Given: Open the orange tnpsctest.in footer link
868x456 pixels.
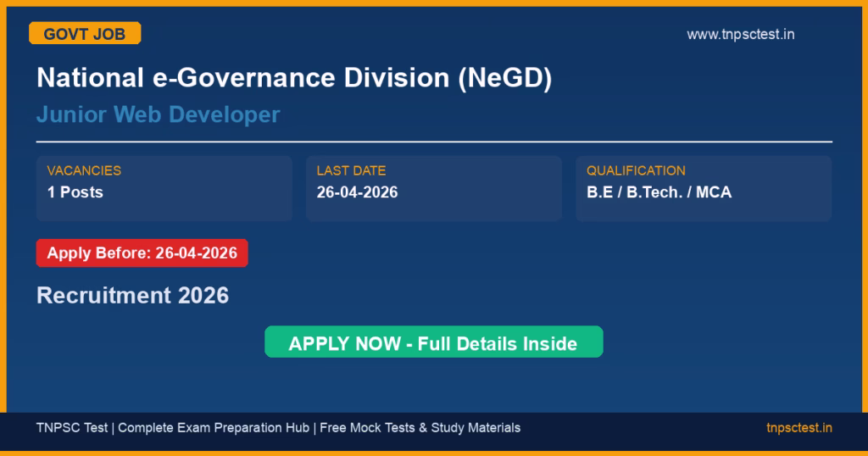Looking at the screenshot, I should click(x=798, y=428).
